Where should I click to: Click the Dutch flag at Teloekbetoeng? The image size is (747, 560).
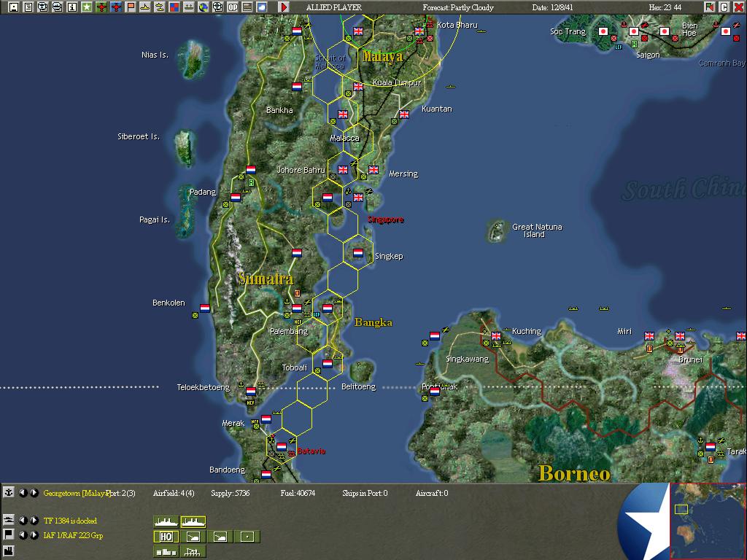pyautogui.click(x=251, y=392)
